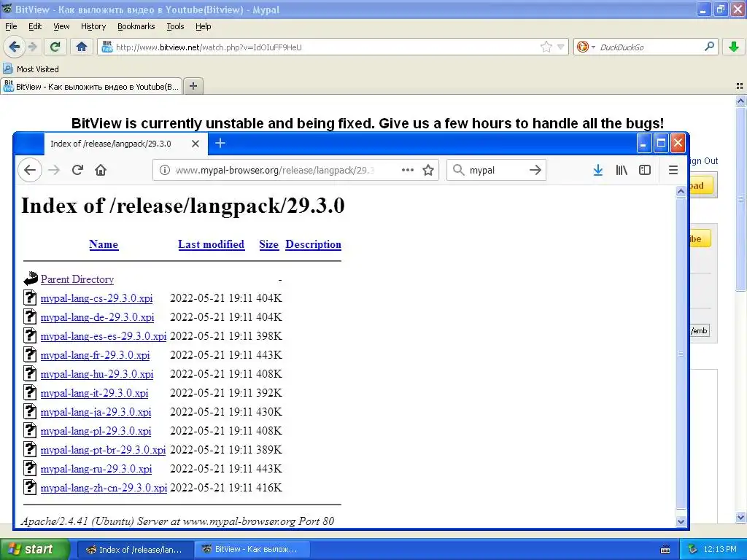The image size is (747, 560).
Task: Select BitView tab in background window
Action: coord(91,86)
